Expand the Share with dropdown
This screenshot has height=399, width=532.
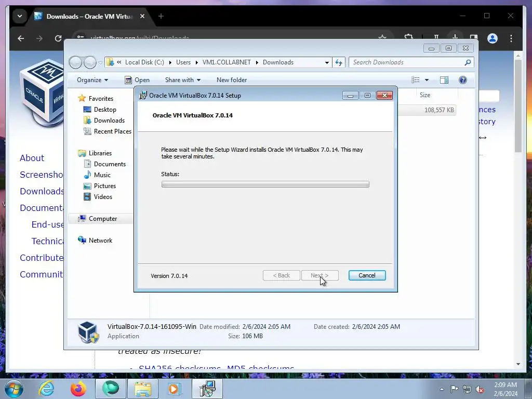182,79
